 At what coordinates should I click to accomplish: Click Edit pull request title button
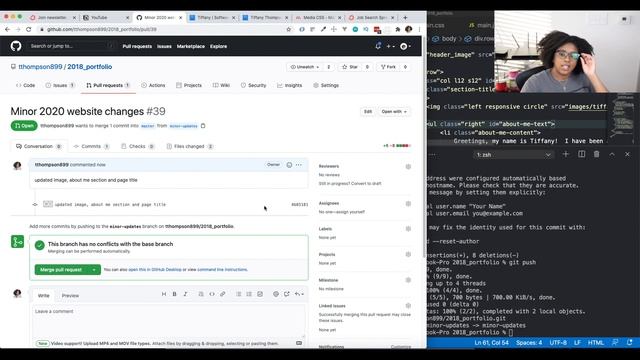(x=368, y=111)
